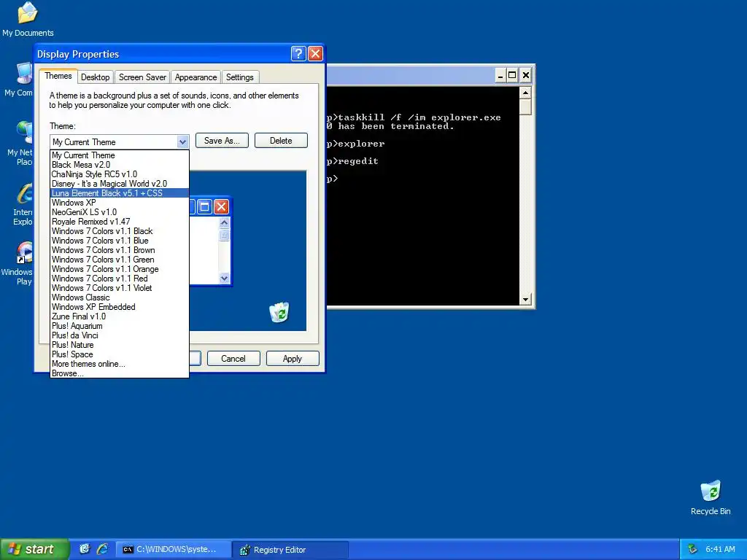Image resolution: width=747 pixels, height=560 pixels.
Task: Switch to the Settings tab
Action: point(239,77)
